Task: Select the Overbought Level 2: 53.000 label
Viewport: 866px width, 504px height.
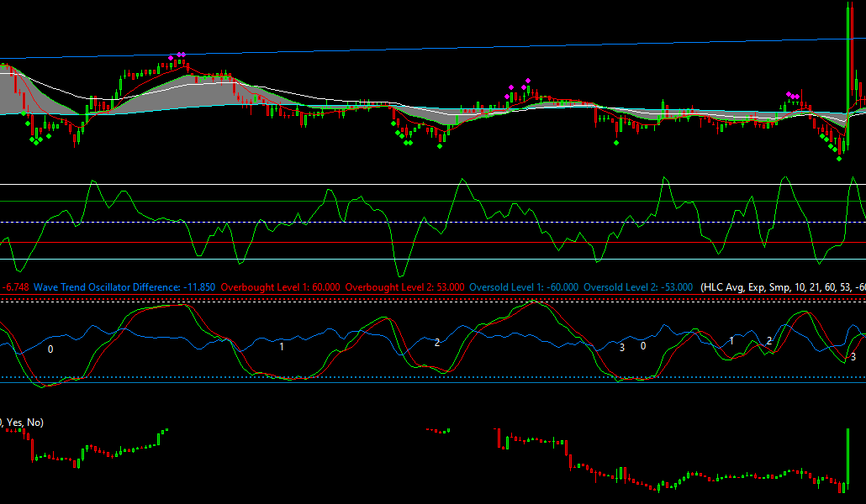Action: coord(404,287)
